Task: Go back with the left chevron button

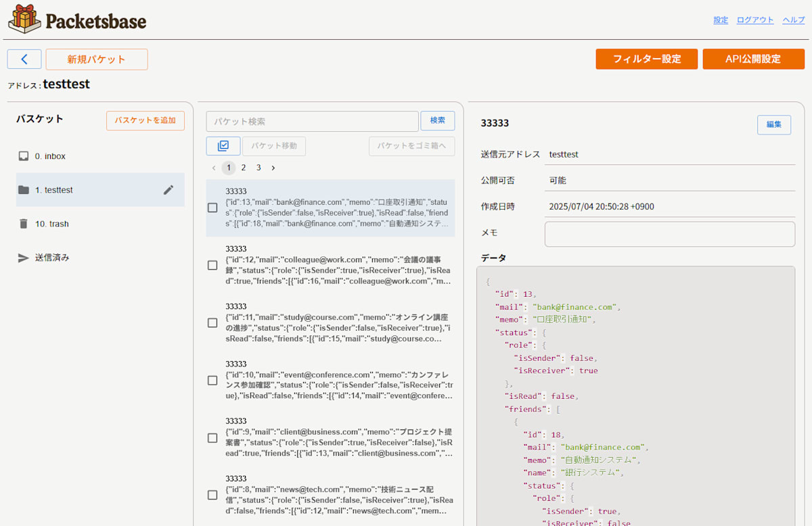Action: click(x=24, y=59)
